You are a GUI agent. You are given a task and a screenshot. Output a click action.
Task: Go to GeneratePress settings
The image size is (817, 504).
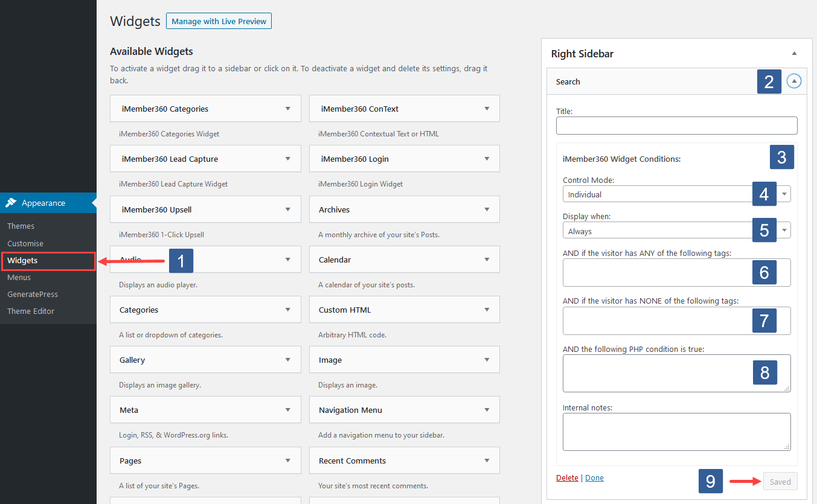pos(33,294)
